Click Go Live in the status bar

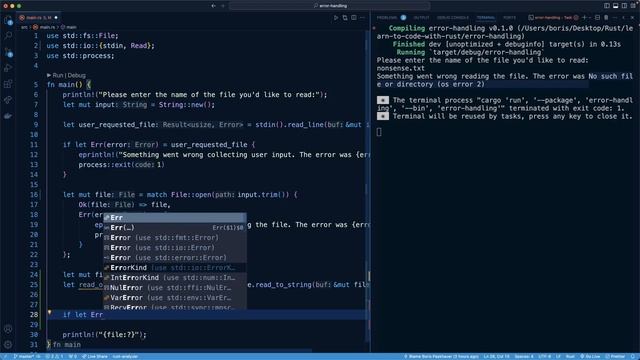click(590, 356)
